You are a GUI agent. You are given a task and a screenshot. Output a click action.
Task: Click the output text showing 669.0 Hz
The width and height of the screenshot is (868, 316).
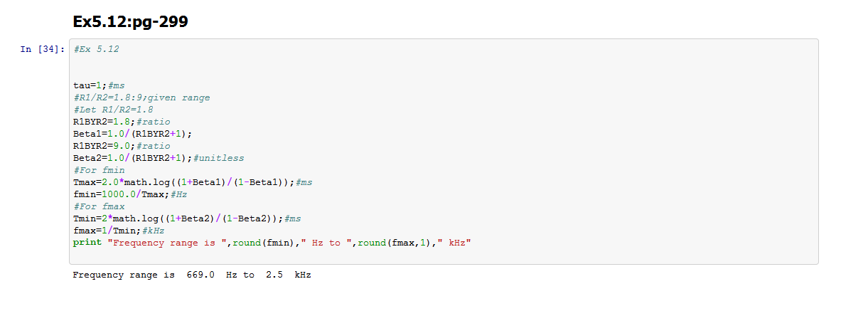click(210, 275)
